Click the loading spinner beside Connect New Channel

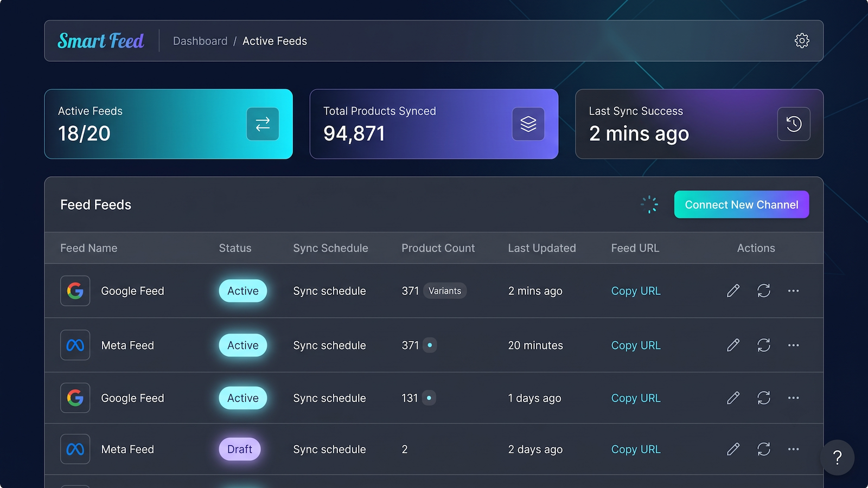(x=649, y=204)
